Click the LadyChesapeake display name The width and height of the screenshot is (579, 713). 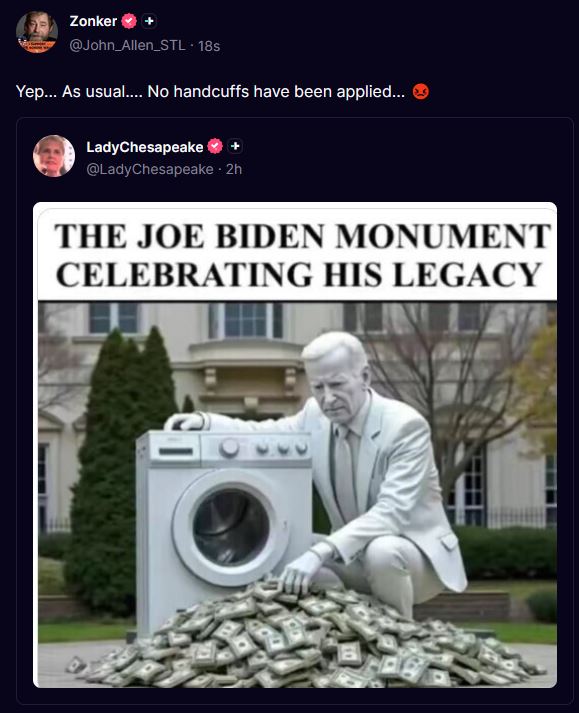point(145,147)
